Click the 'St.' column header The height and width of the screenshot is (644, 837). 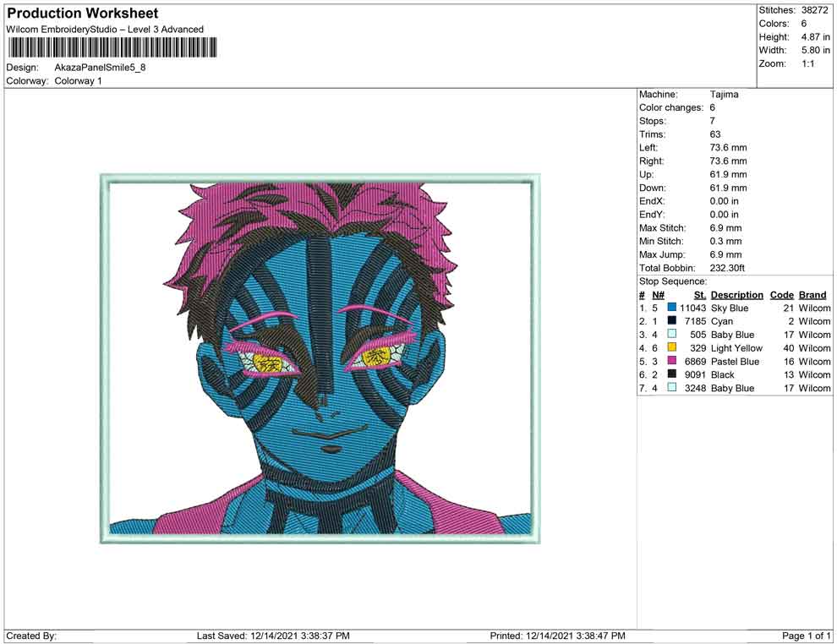(x=700, y=294)
